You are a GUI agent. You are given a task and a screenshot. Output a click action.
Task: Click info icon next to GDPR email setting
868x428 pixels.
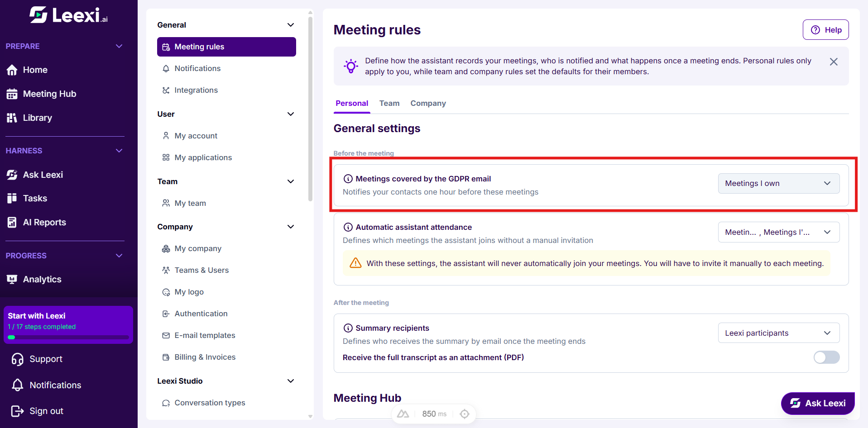(348, 179)
